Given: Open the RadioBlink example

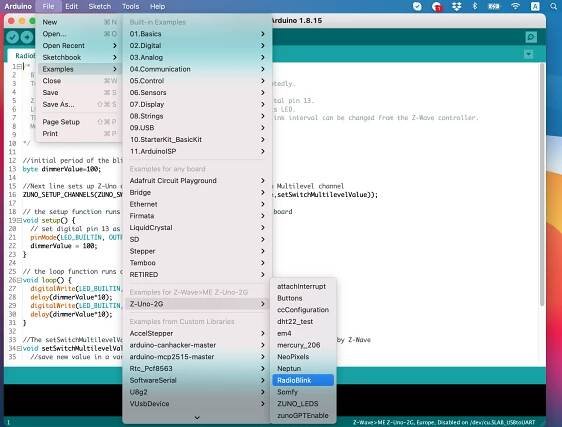Looking at the screenshot, I should coord(303,380).
